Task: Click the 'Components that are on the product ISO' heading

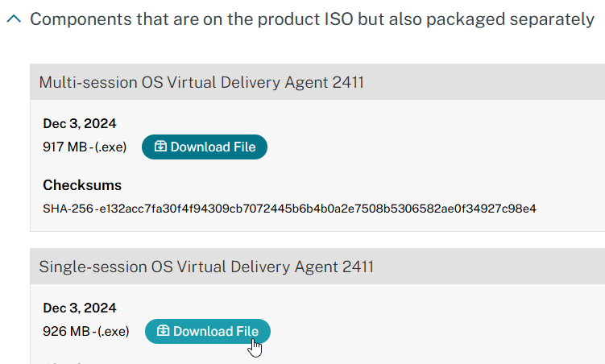Action: point(312,19)
